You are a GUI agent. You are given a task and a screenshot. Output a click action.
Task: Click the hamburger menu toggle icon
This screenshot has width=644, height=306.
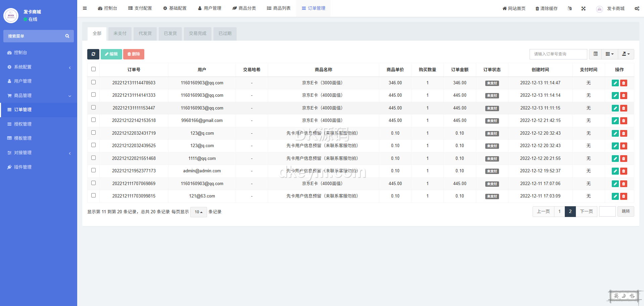click(85, 8)
